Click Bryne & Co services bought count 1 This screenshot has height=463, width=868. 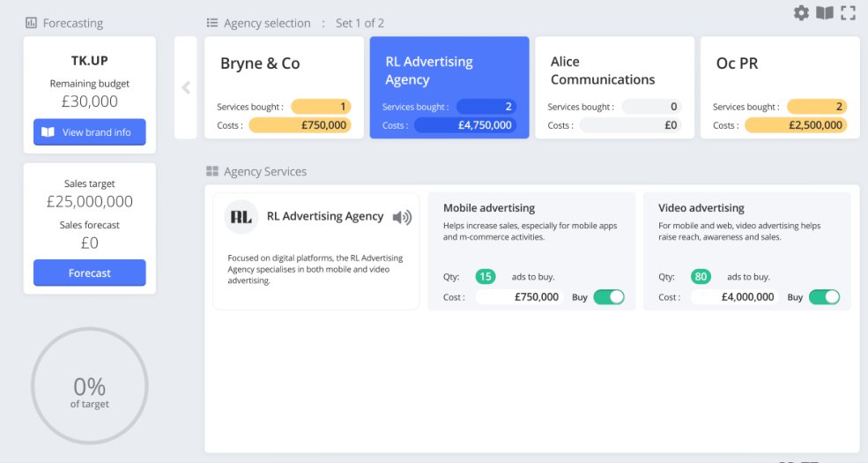click(x=321, y=107)
